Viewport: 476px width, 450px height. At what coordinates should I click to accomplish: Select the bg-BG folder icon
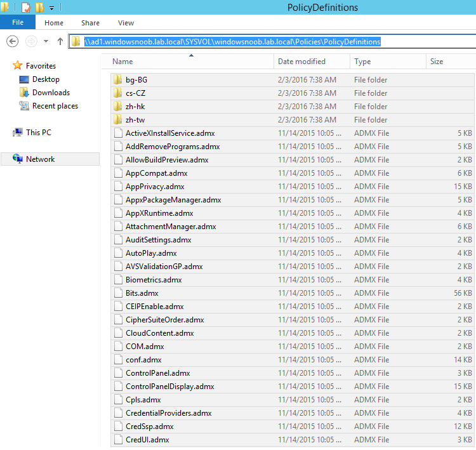[118, 79]
